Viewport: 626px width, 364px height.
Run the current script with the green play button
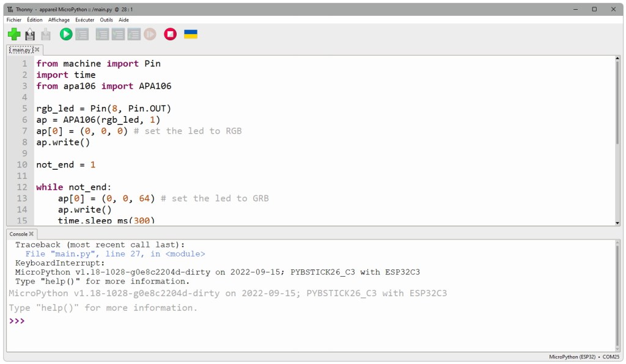pos(66,35)
